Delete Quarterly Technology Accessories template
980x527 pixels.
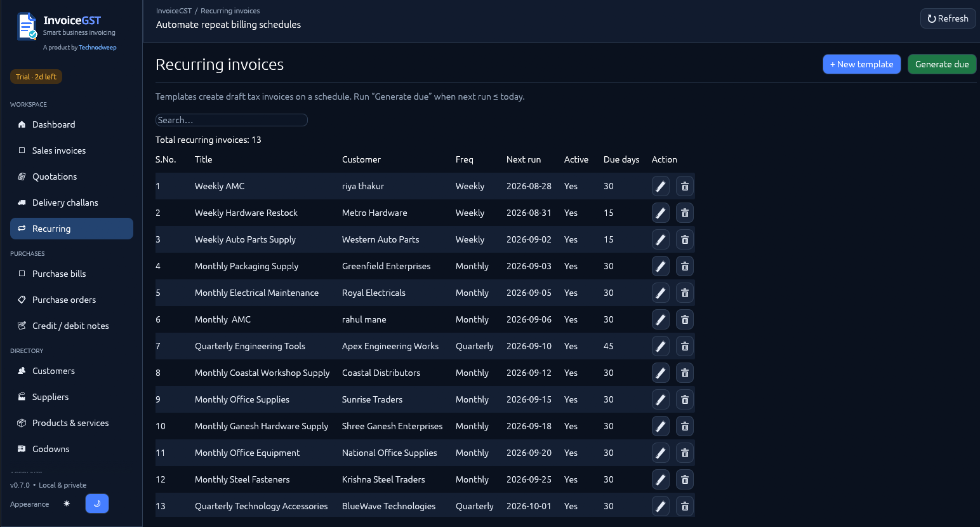[x=685, y=506]
